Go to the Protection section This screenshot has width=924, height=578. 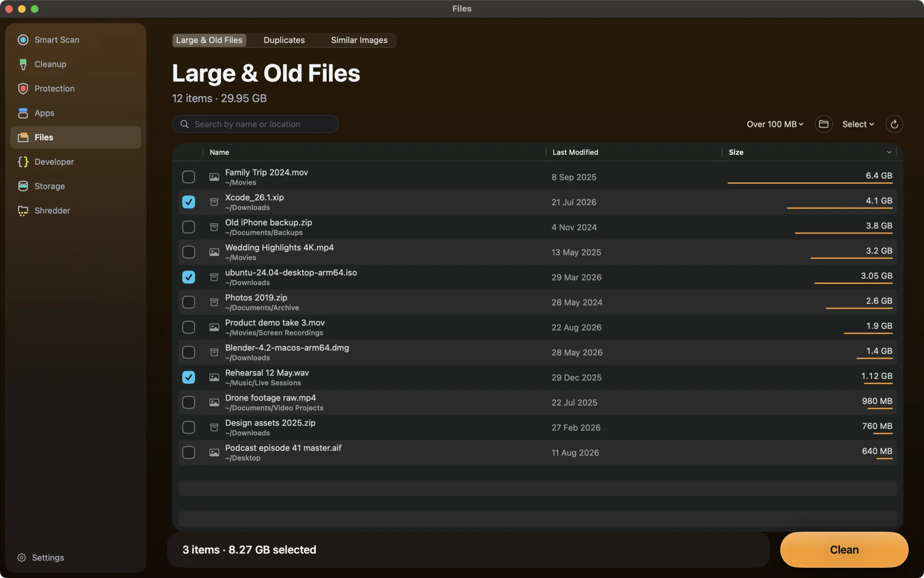pos(75,88)
